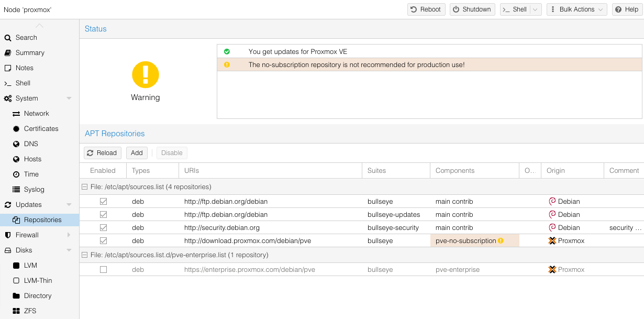Click warning icon next to pve-no-subscription
The width and height of the screenshot is (644, 319).
pos(501,241)
